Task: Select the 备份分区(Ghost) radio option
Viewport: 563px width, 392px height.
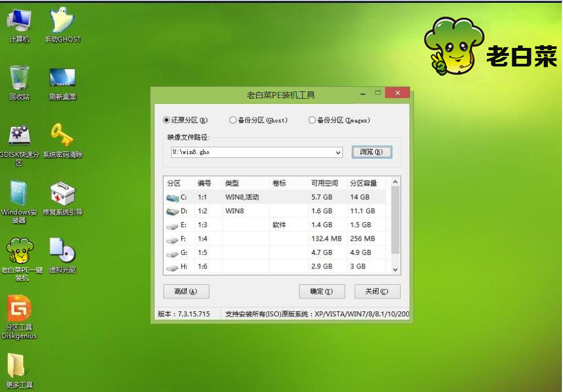Action: tap(258, 120)
